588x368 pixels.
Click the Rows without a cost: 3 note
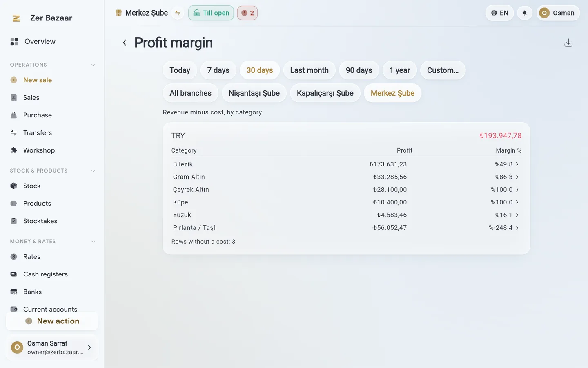(203, 242)
